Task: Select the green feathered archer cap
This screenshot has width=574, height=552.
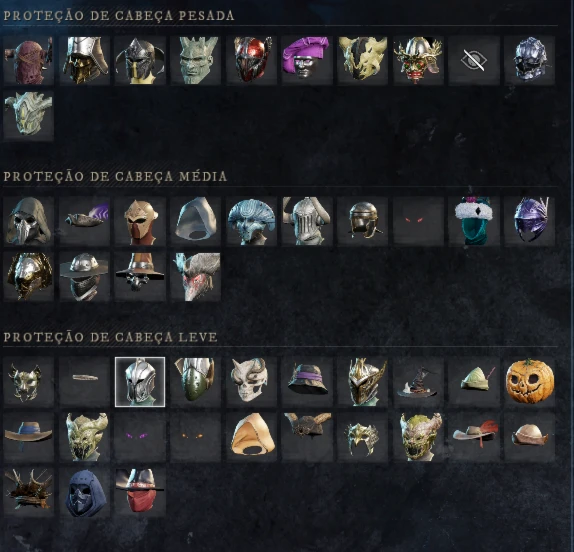Action: (474, 382)
